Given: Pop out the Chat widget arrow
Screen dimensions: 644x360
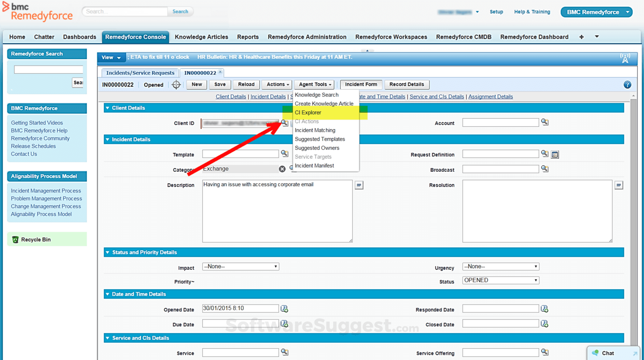Looking at the screenshot, I should [635, 353].
